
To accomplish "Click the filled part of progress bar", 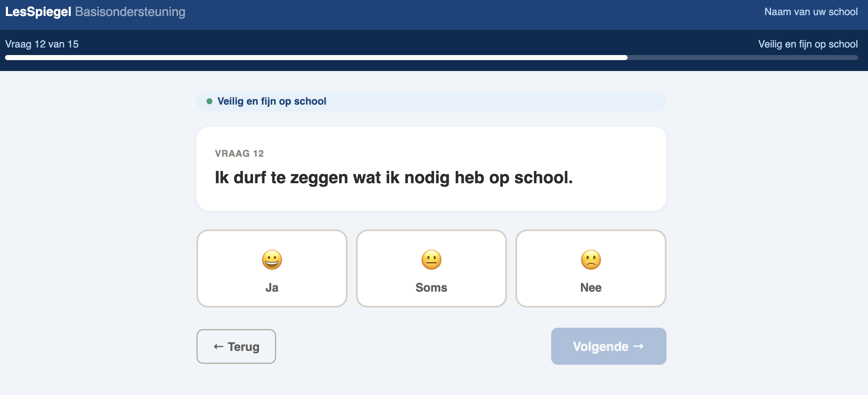I will tap(316, 58).
